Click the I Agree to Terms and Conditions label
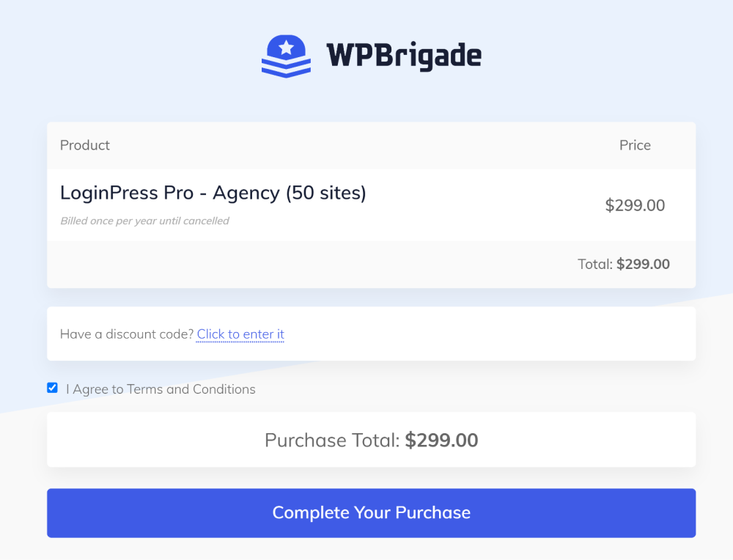The height and width of the screenshot is (560, 733). pyautogui.click(x=161, y=389)
